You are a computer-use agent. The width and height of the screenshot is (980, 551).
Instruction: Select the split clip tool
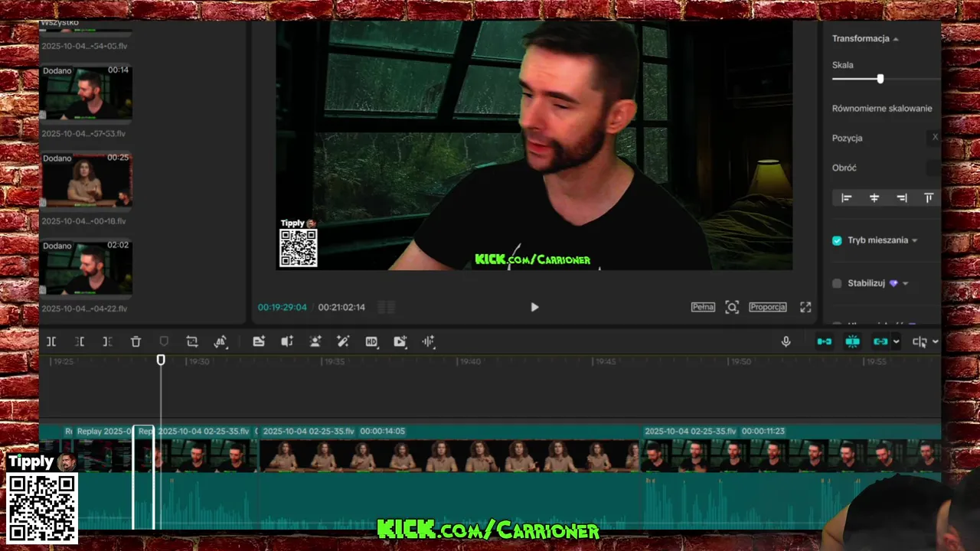pos(51,342)
